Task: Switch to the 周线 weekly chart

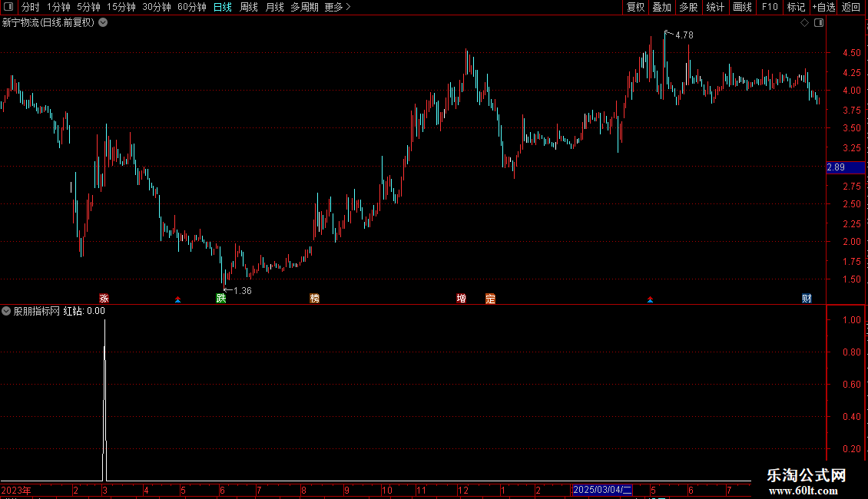Action: click(249, 7)
